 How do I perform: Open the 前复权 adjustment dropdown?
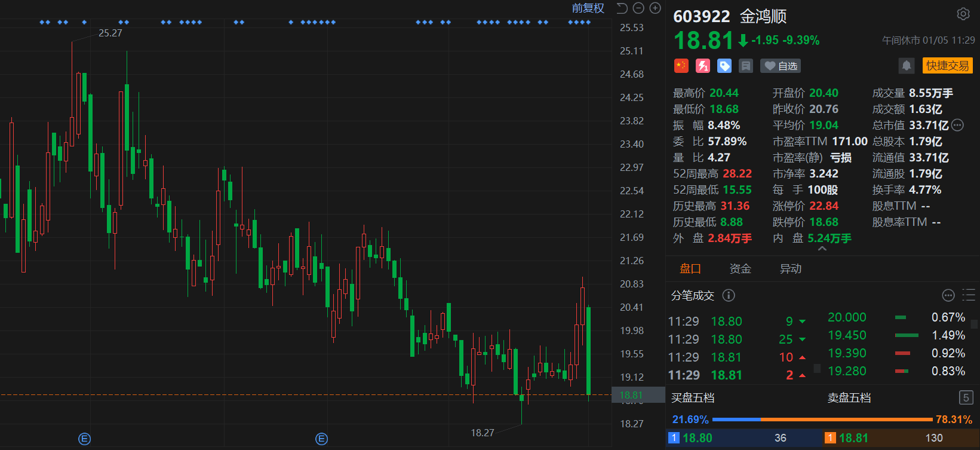pos(588,8)
